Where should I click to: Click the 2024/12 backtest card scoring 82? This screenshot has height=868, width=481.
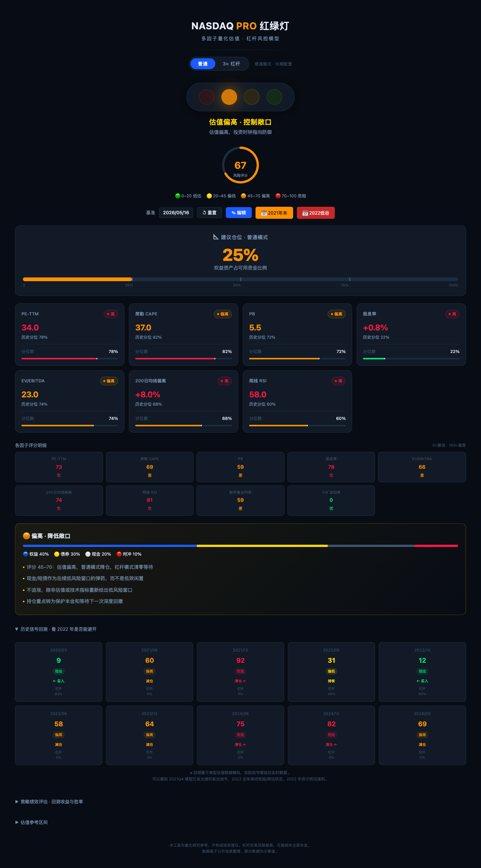tap(331, 735)
